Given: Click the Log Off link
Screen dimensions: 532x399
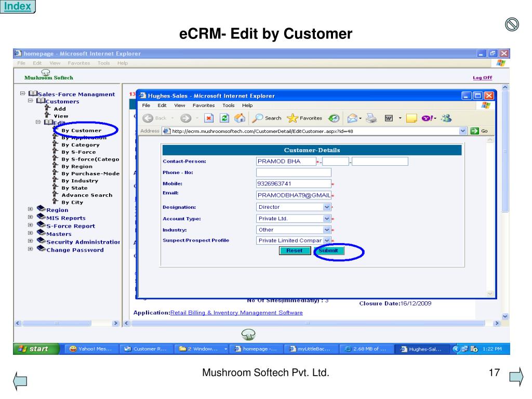Looking at the screenshot, I should (x=483, y=78).
